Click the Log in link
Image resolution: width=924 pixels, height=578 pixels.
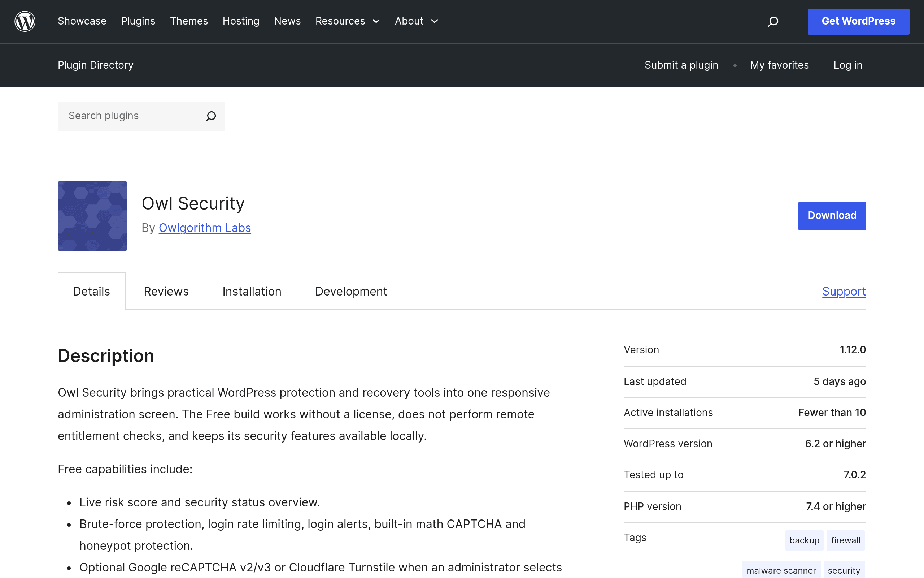click(x=847, y=65)
